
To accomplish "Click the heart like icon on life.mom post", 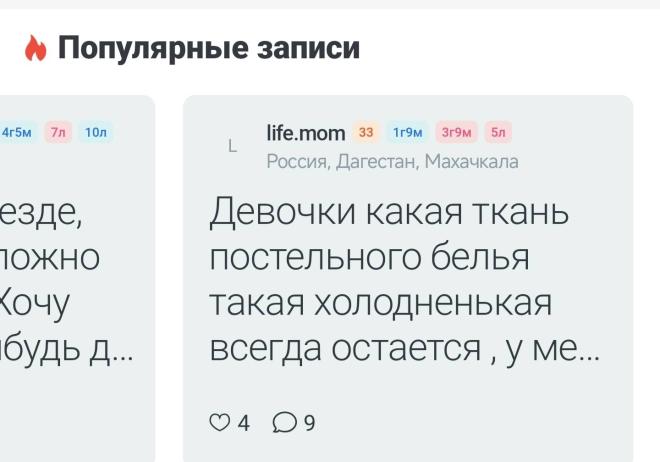I will click(x=219, y=422).
